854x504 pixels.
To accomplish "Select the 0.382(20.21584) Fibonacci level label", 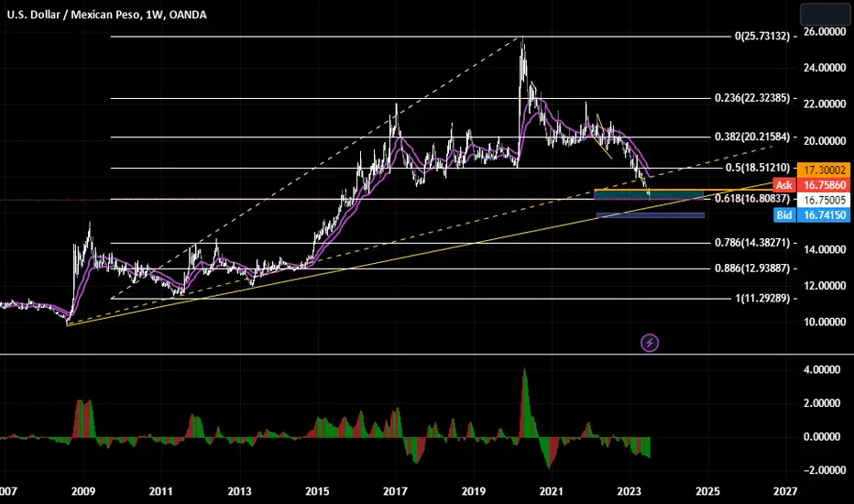I will (x=752, y=137).
